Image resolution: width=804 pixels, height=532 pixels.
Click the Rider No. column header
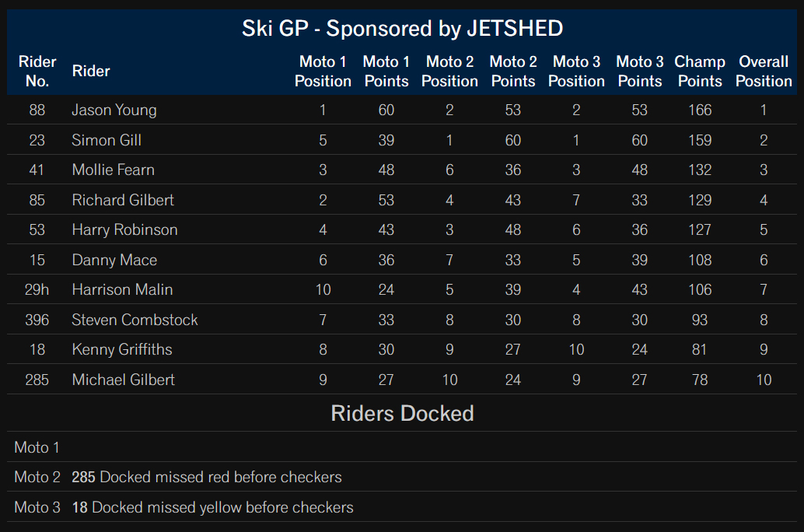point(37,72)
